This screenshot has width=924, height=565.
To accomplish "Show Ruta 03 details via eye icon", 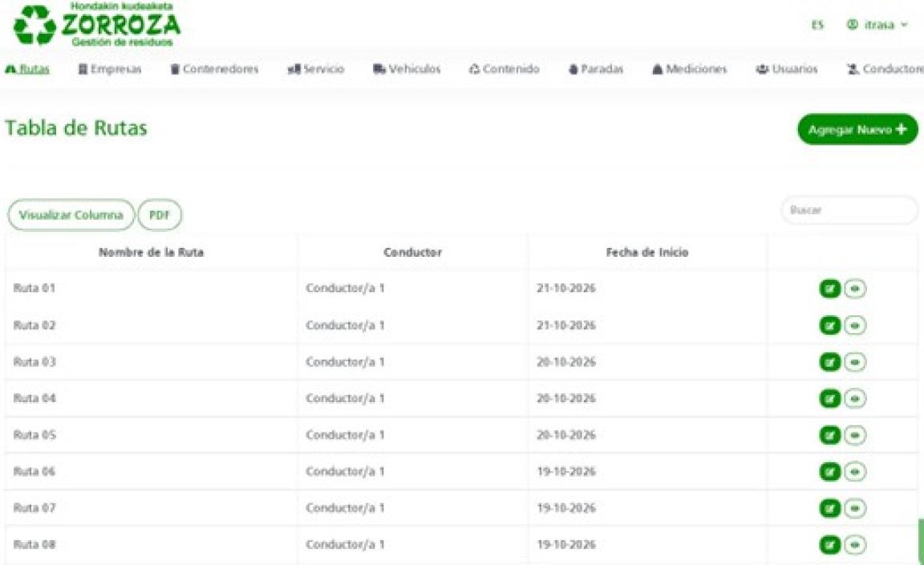I will pyautogui.click(x=855, y=361).
